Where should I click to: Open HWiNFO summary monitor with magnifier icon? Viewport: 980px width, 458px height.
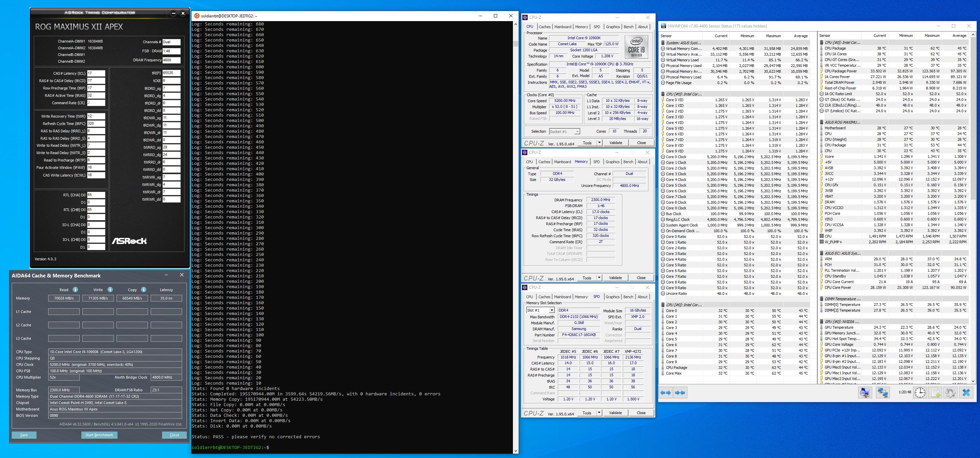[865, 393]
